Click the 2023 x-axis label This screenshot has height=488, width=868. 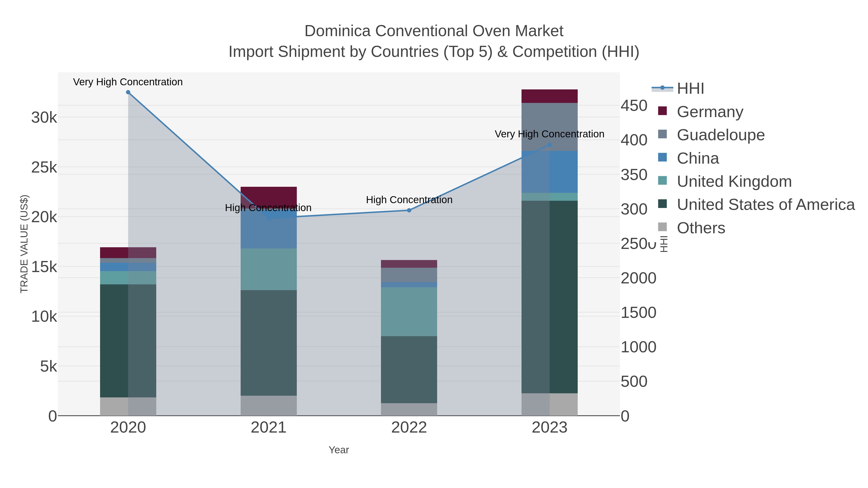tap(549, 428)
